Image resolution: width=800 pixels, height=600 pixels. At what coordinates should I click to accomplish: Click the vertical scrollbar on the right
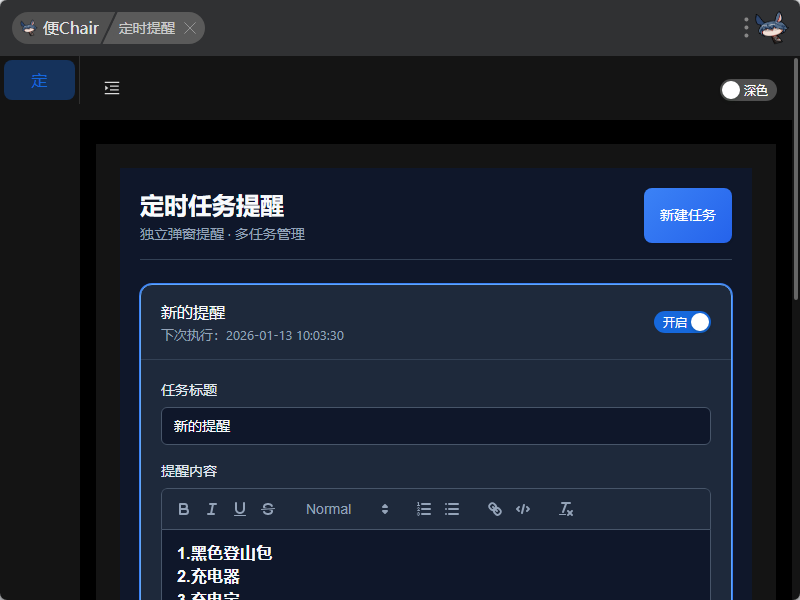click(x=796, y=179)
